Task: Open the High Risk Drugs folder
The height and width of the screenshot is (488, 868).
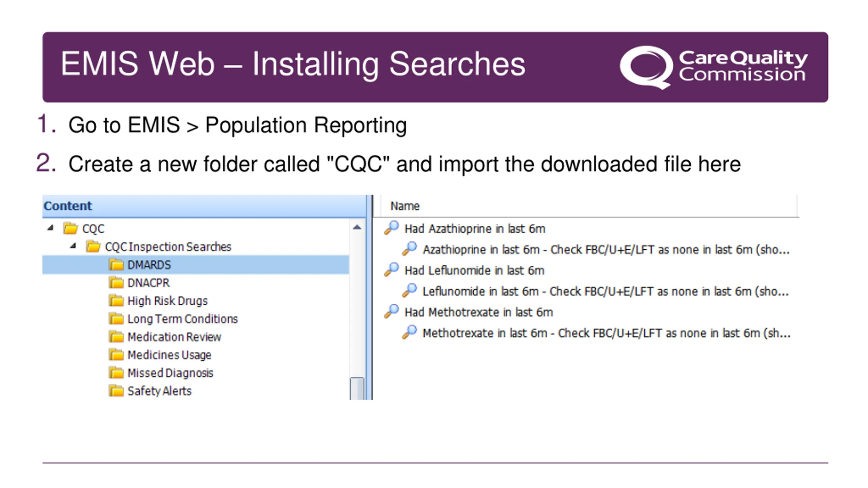Action: point(167,301)
